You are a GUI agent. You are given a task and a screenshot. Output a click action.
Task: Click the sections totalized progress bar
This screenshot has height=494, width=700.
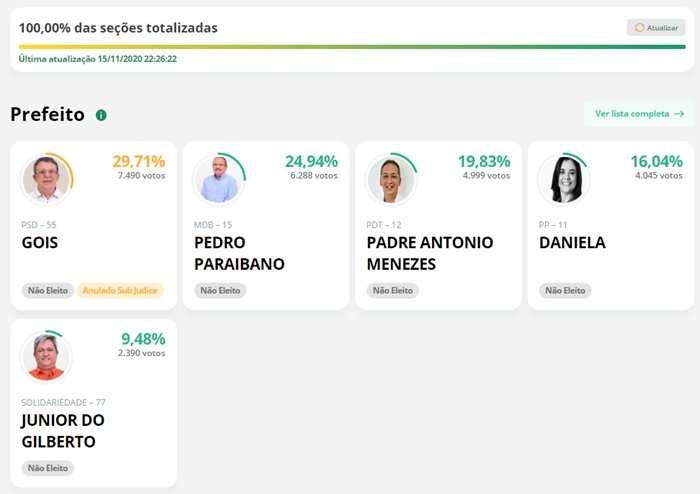click(x=352, y=46)
